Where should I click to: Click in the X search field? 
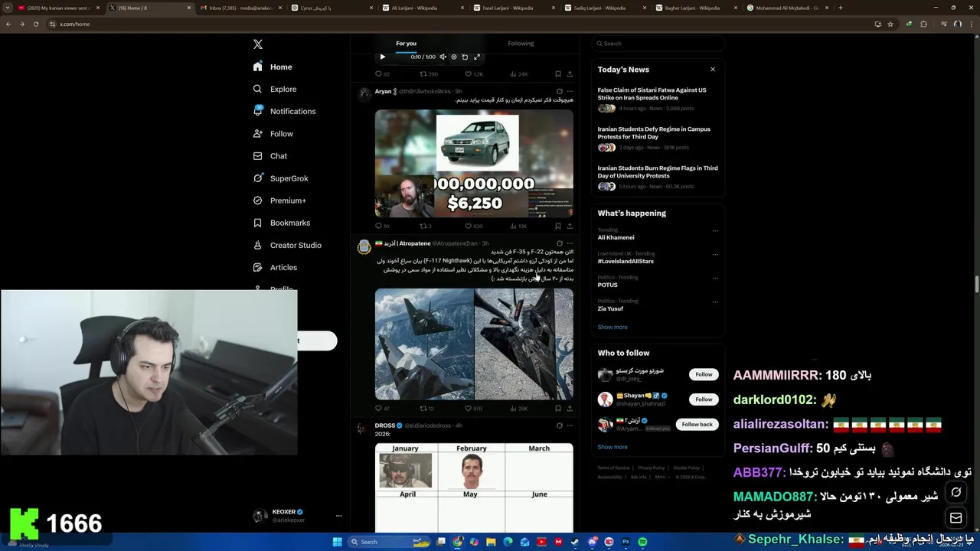pos(658,44)
